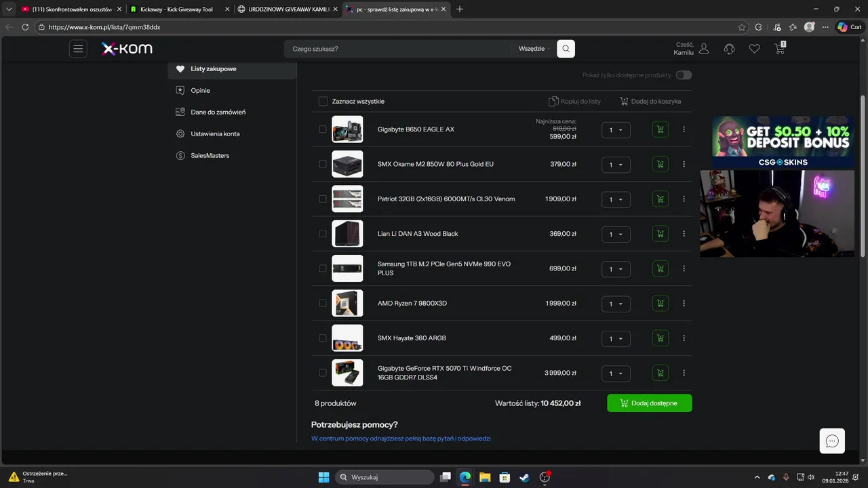Viewport: 868px width, 488px height.
Task: Open the heart wishlist icon in header
Action: (x=754, y=49)
